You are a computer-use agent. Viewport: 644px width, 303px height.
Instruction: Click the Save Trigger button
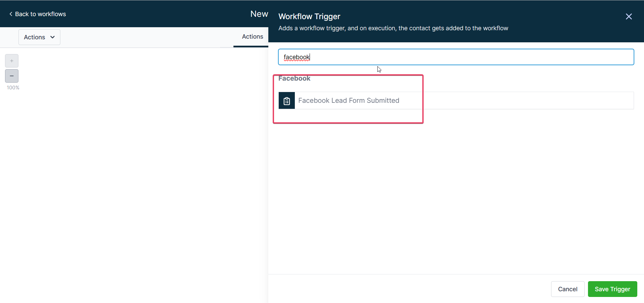612,289
